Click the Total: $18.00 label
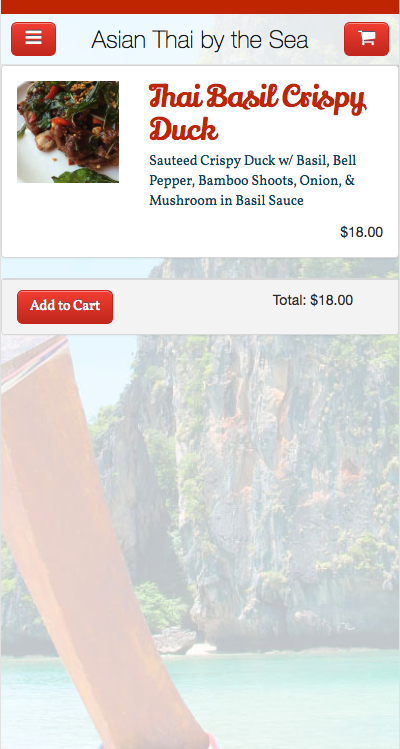The image size is (400, 749). [313, 300]
